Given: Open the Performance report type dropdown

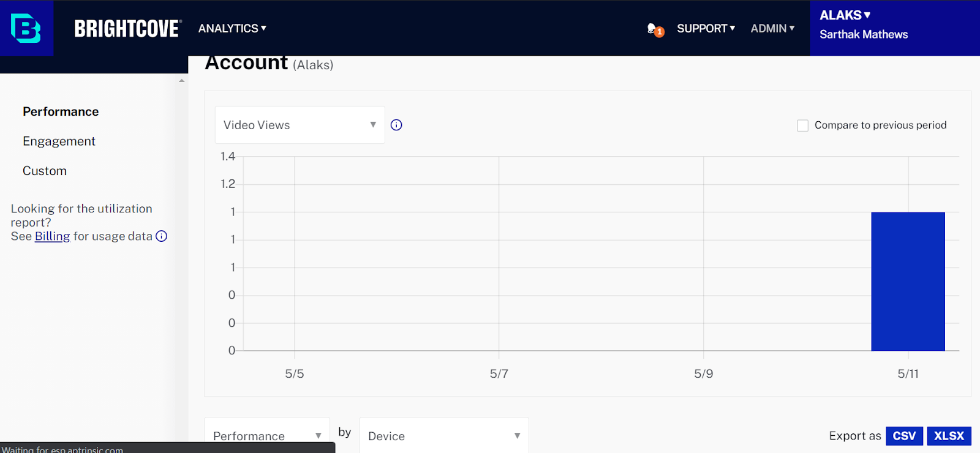Looking at the screenshot, I should (267, 435).
